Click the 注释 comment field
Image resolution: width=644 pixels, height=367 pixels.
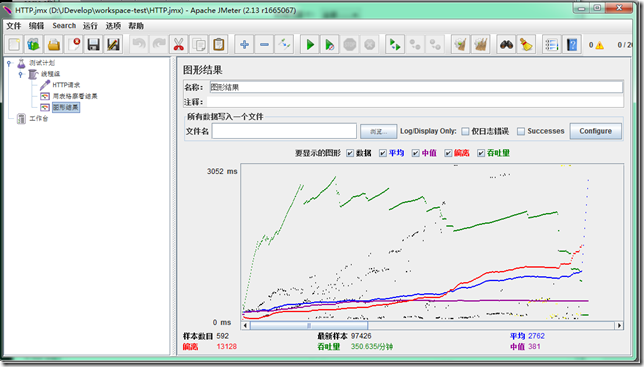pos(415,102)
